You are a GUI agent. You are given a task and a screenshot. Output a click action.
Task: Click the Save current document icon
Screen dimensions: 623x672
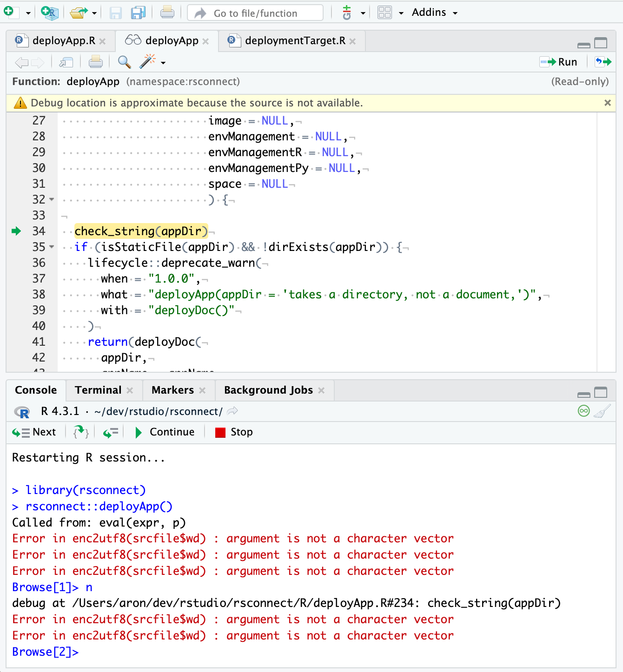click(x=115, y=13)
